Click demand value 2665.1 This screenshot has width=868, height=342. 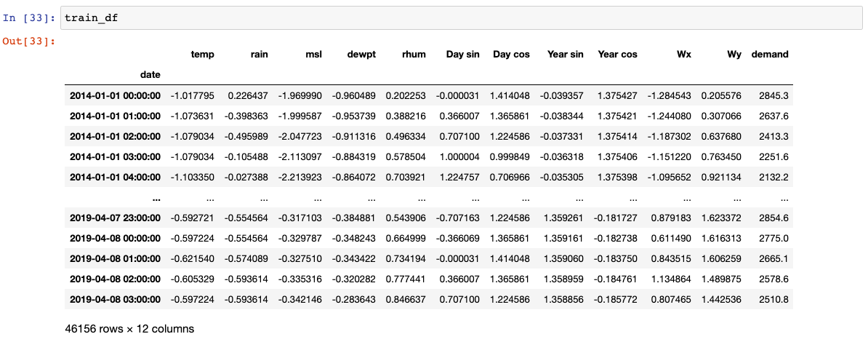tap(775, 259)
